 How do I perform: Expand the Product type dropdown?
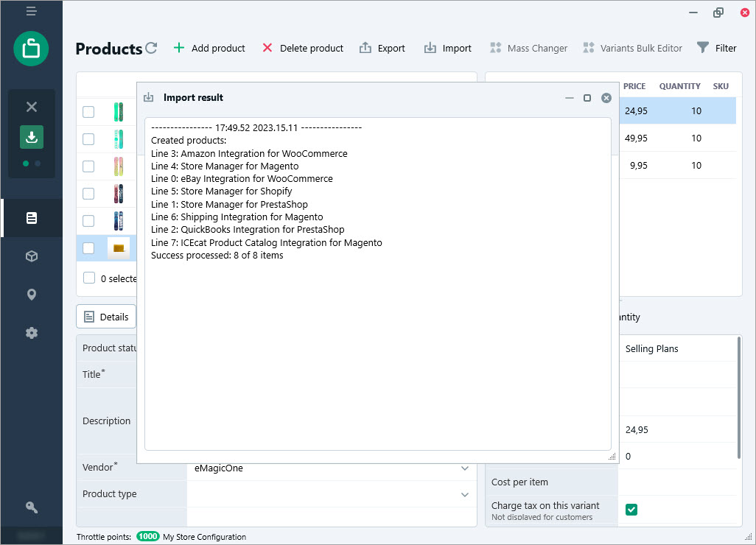click(465, 494)
